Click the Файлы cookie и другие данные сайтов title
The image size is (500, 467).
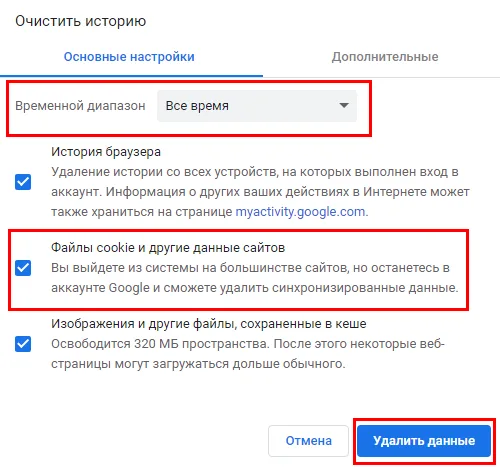point(168,248)
